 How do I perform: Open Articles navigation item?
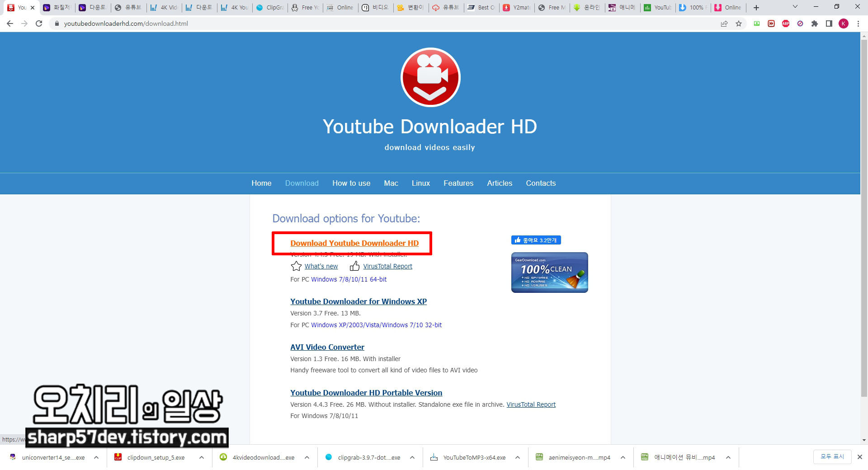[x=500, y=183]
